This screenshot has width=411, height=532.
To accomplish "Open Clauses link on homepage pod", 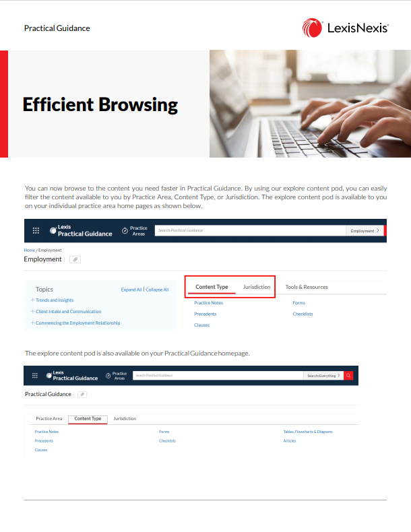I will click(40, 450).
